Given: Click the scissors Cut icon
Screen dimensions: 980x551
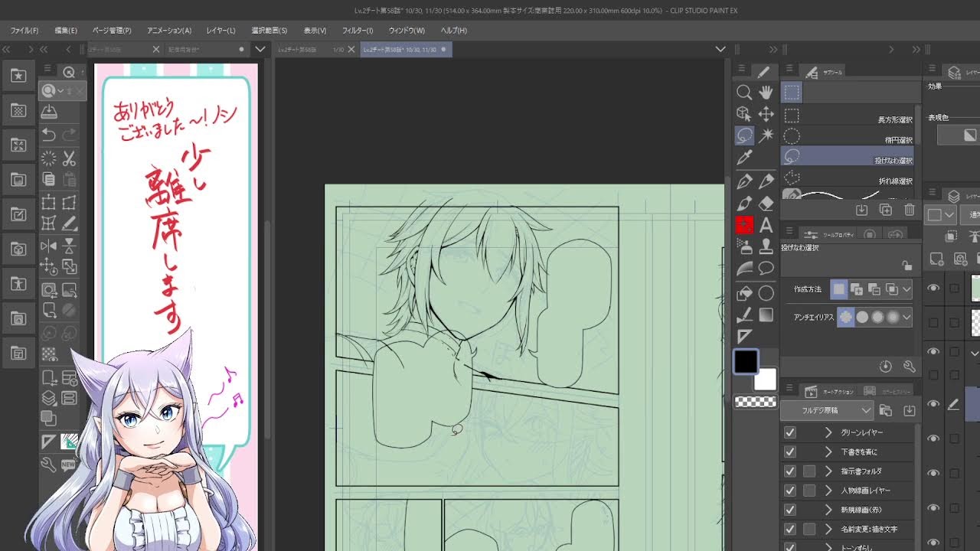Looking at the screenshot, I should click(x=69, y=159).
